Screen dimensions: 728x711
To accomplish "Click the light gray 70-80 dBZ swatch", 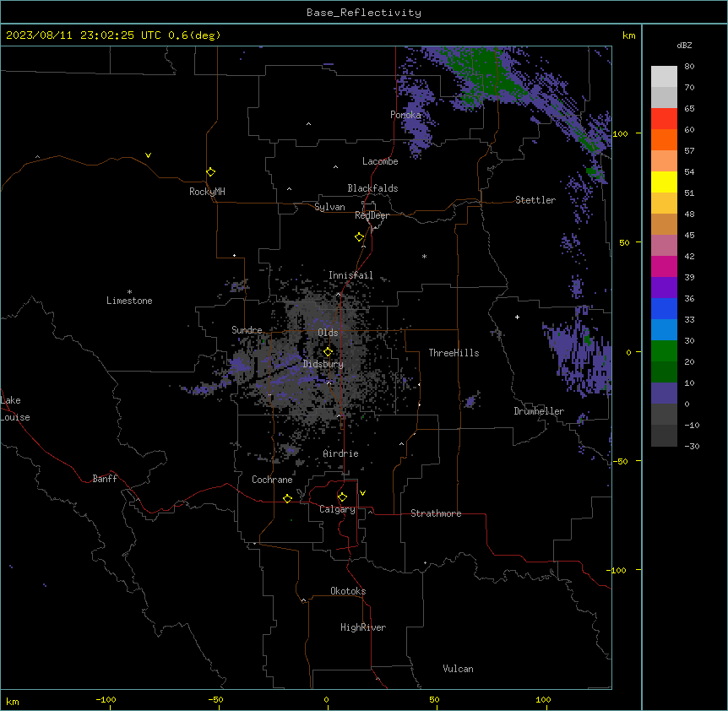I will [664, 77].
